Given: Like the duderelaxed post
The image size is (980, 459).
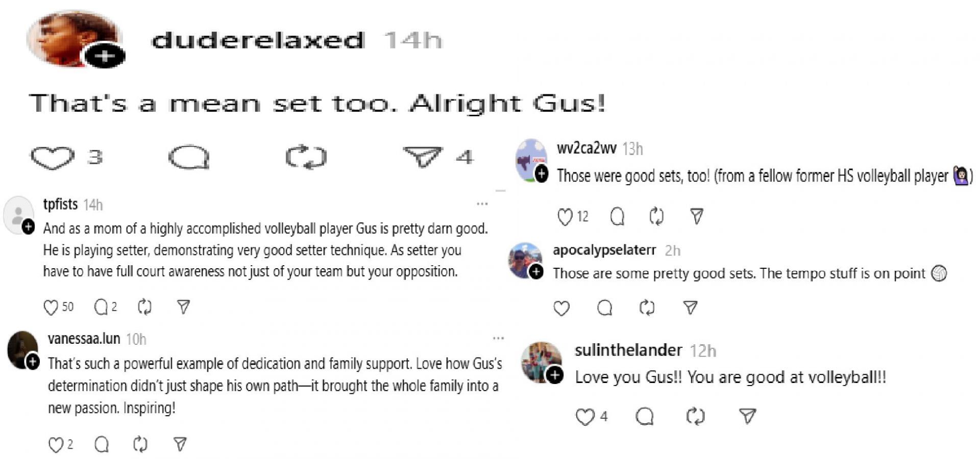Looking at the screenshot, I should pyautogui.click(x=52, y=158).
